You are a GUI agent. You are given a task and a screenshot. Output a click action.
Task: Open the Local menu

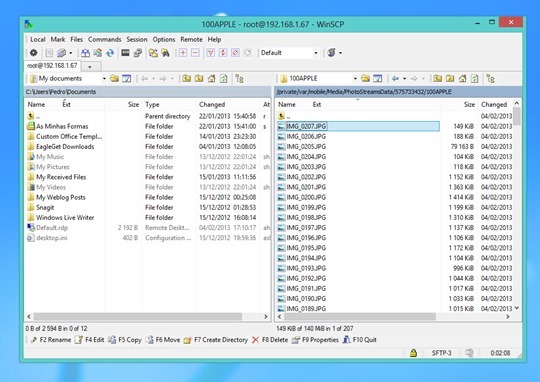coord(38,39)
